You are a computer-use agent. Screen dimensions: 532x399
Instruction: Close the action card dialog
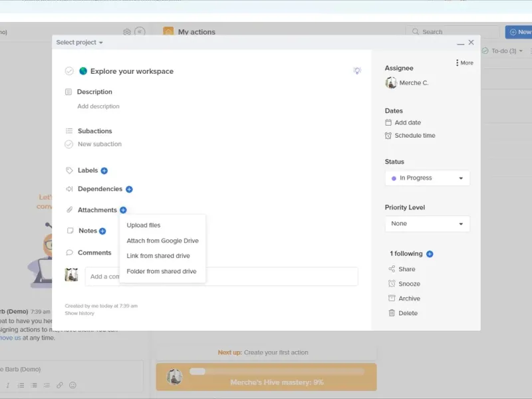coord(471,43)
